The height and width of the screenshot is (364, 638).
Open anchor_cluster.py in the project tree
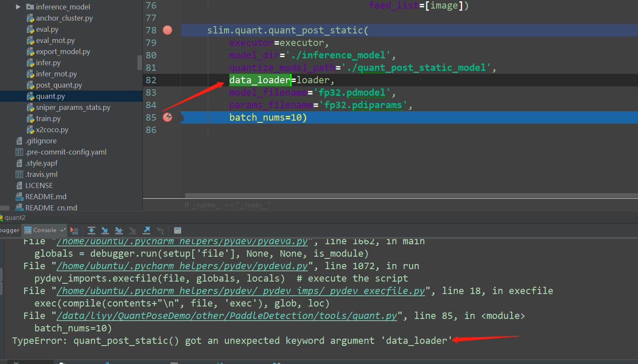[64, 18]
